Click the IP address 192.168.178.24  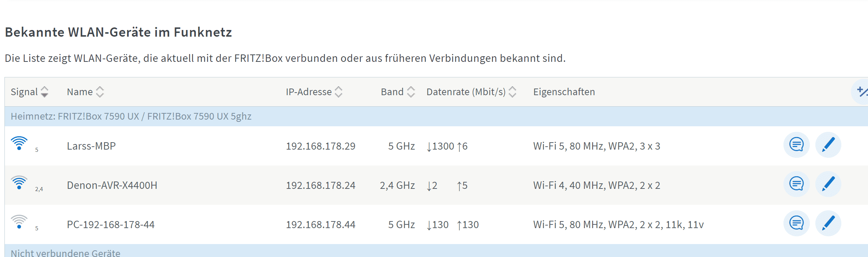(320, 186)
